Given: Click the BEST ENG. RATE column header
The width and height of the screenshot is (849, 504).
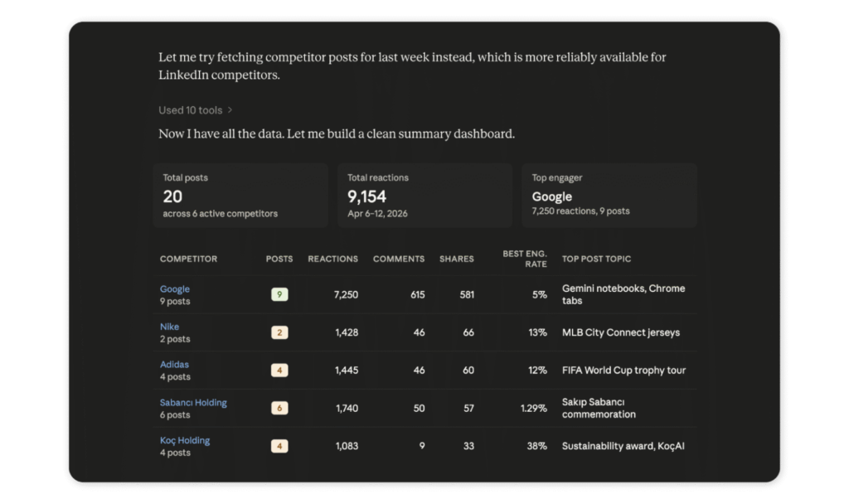Looking at the screenshot, I should coord(525,259).
